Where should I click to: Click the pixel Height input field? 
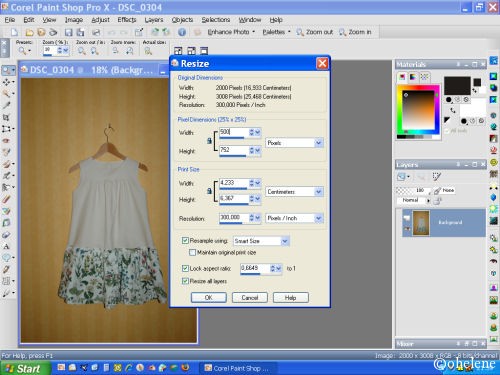pyautogui.click(x=234, y=150)
